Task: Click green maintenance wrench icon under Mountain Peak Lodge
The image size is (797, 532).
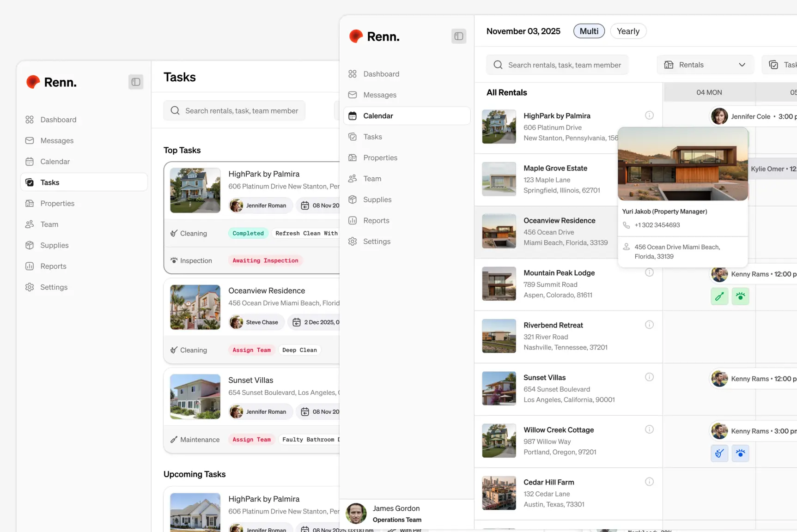Action: (719, 296)
